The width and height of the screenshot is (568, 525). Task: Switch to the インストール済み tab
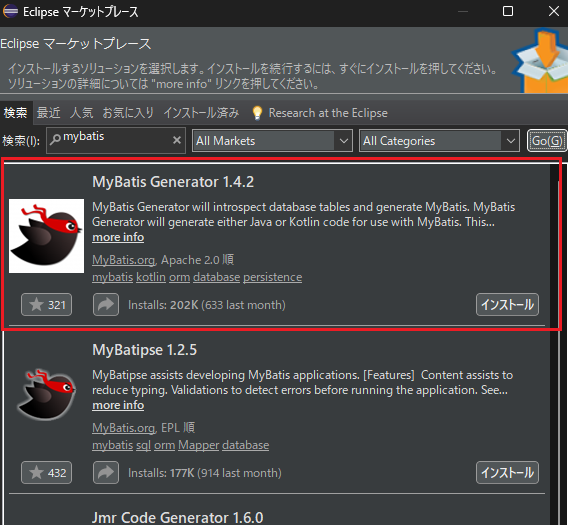(201, 113)
